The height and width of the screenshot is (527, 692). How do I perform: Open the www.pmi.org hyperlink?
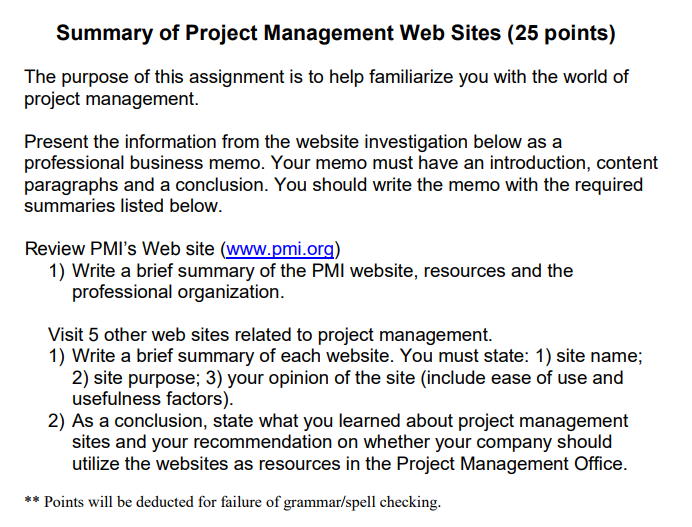pos(280,249)
